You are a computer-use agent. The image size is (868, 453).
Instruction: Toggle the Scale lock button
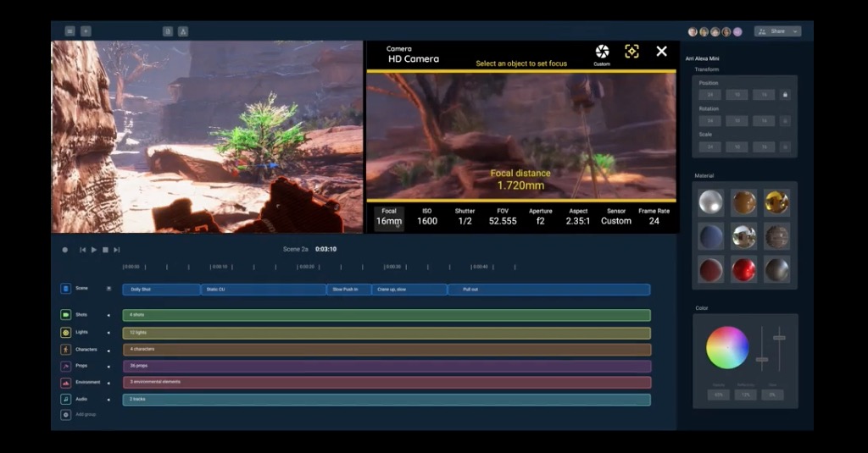785,147
